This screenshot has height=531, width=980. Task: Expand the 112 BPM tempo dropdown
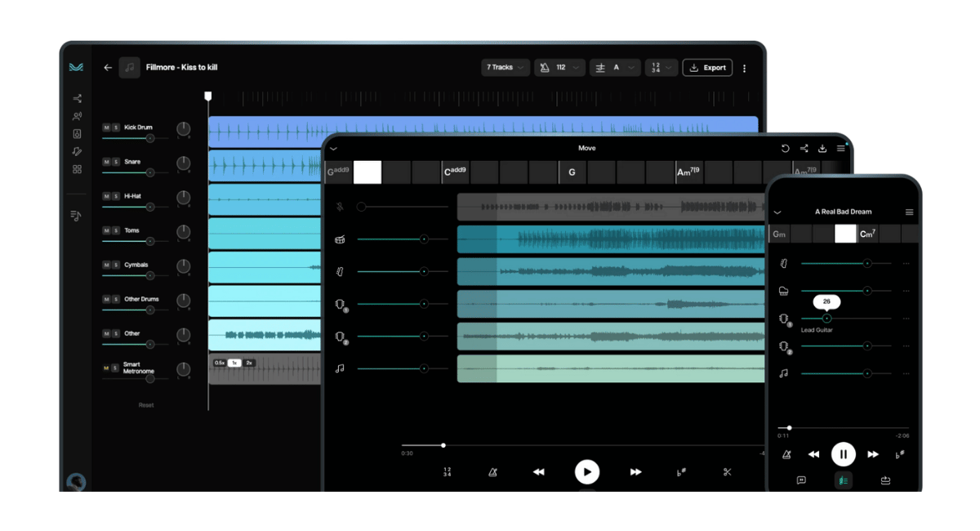tap(559, 68)
